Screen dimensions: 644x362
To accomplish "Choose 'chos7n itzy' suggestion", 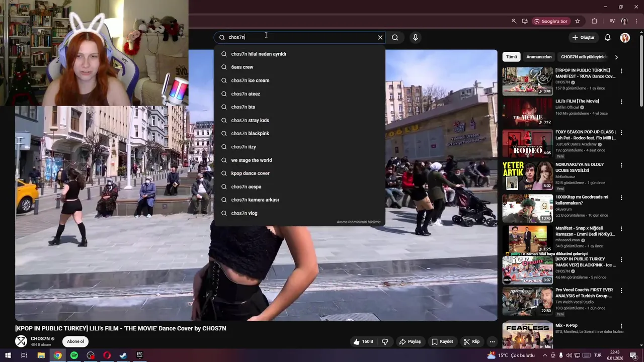I will (299, 147).
